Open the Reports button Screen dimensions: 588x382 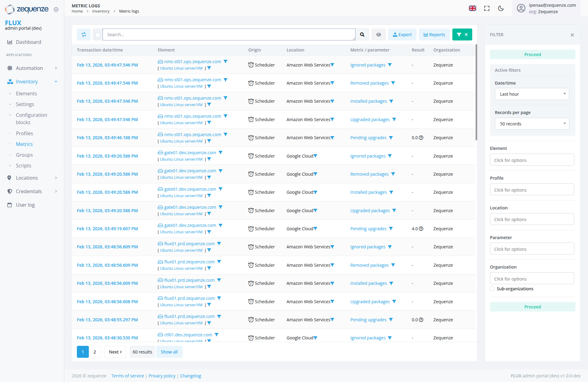[434, 35]
